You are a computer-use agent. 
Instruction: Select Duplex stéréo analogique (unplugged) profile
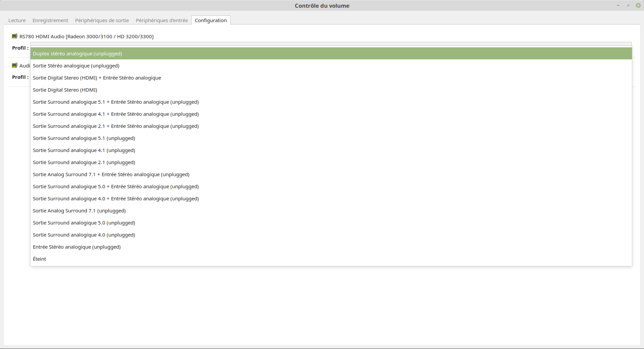click(77, 54)
